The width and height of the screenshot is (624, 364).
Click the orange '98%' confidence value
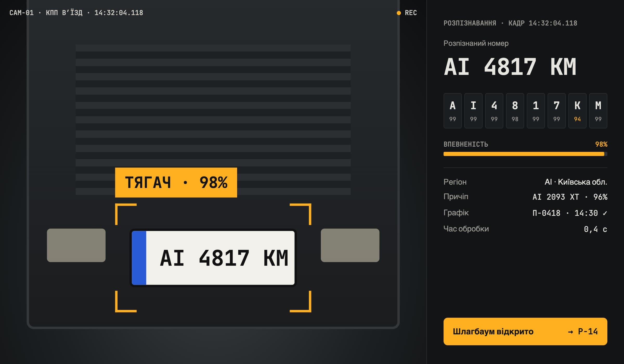tap(601, 144)
